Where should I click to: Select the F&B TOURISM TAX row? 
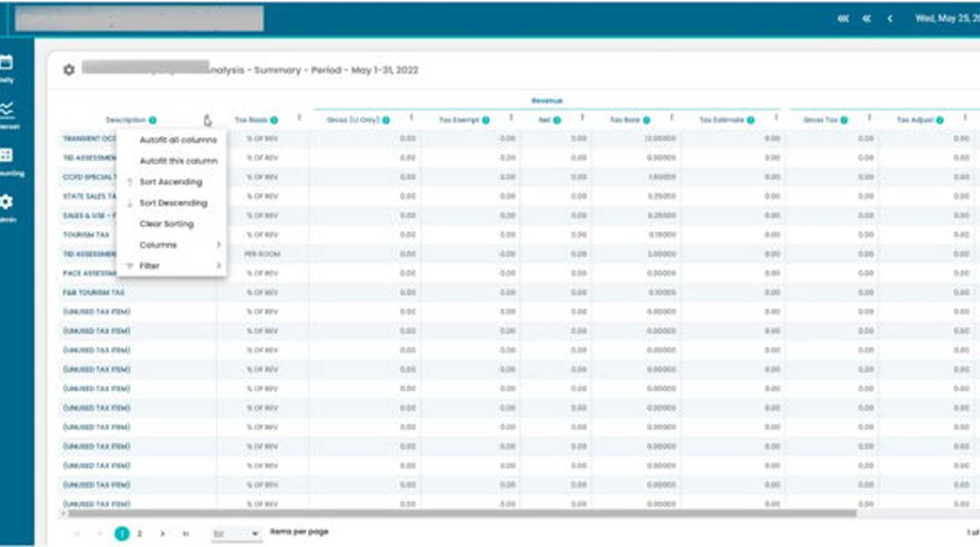(x=519, y=292)
